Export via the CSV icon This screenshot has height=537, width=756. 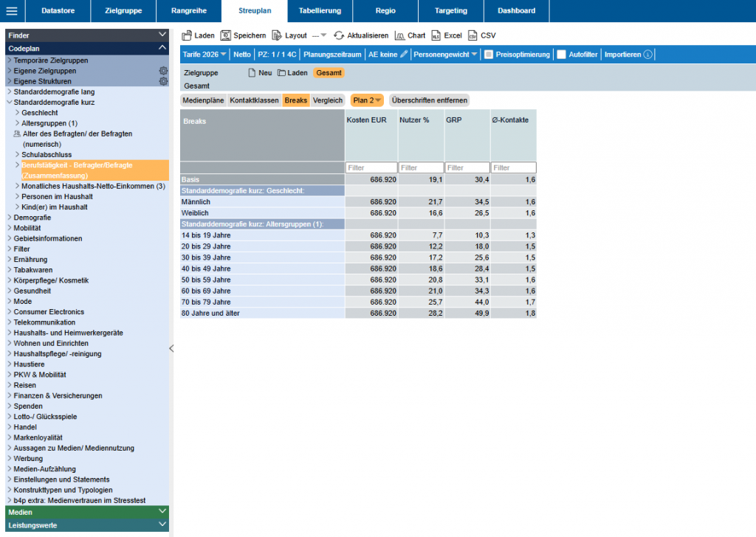472,35
